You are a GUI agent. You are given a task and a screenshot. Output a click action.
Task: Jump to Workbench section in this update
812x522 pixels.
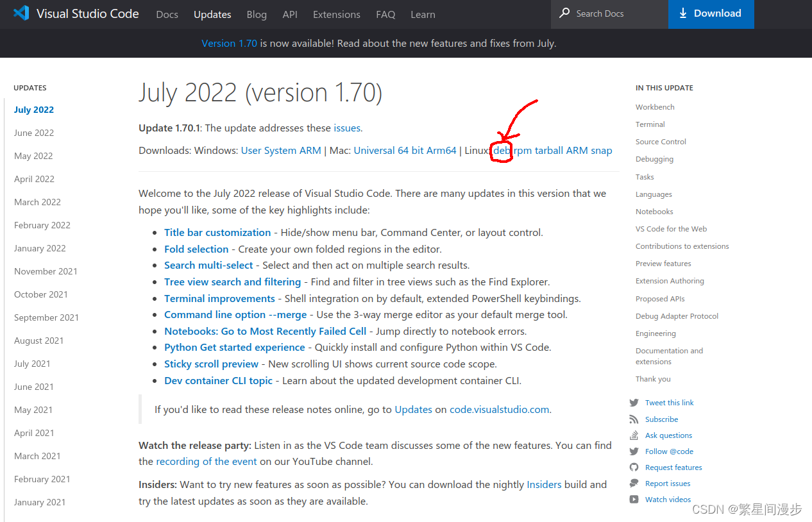tap(655, 107)
